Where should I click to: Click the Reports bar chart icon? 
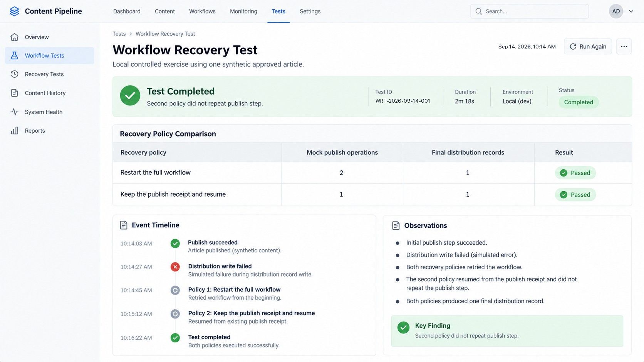(14, 130)
